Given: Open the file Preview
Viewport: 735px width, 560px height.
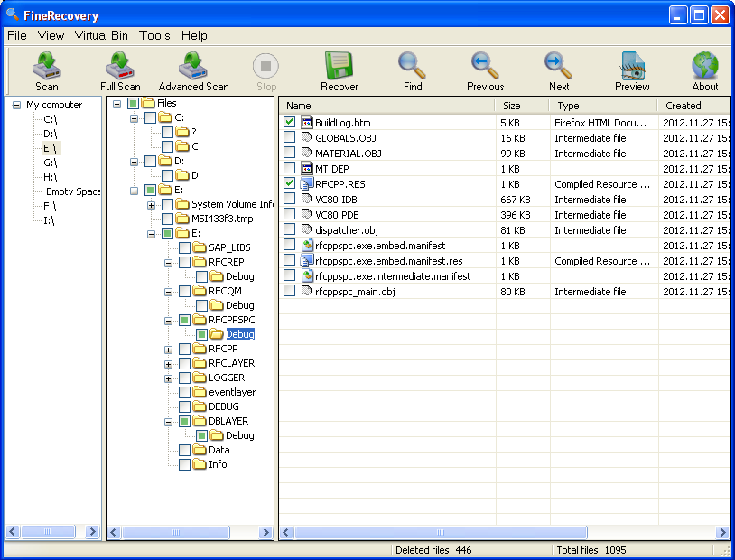Looking at the screenshot, I should (631, 70).
